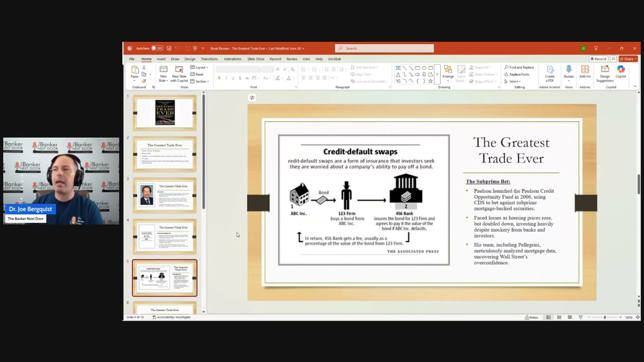Click Accessibility: Investigate in status bar
644x362 pixels.
[172, 317]
